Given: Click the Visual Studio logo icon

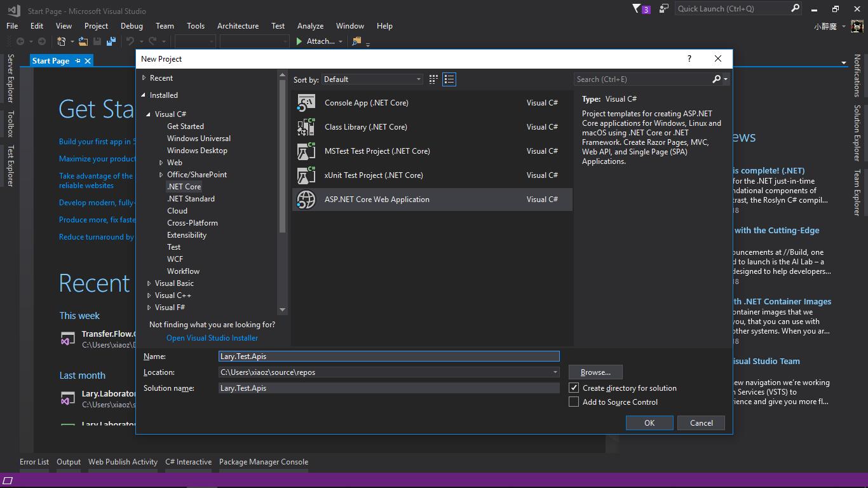Looking at the screenshot, I should [x=14, y=10].
